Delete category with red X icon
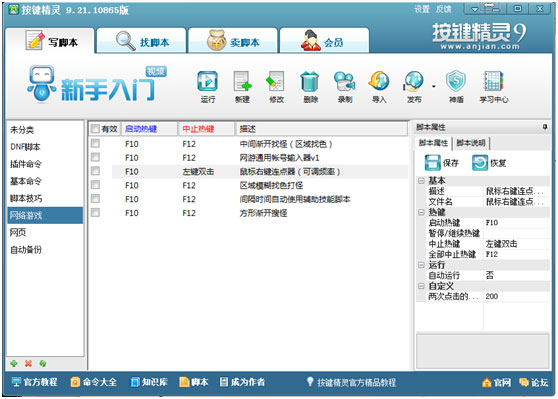 (28, 363)
